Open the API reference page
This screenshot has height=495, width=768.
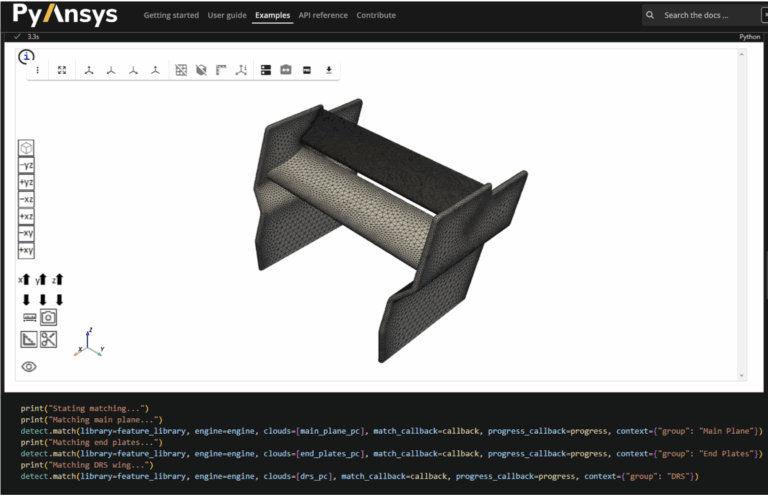click(x=323, y=15)
